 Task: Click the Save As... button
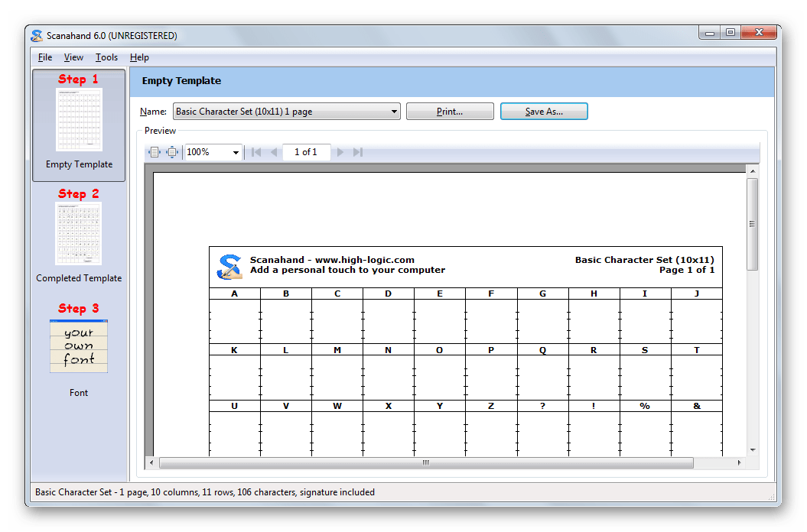click(x=544, y=111)
